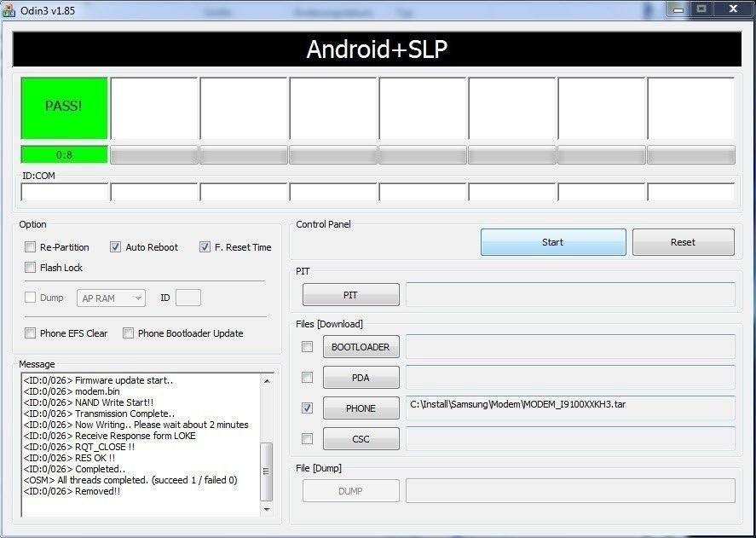The width and height of the screenshot is (756, 538).
Task: Click the "Files [Download]" group label
Action: (x=329, y=324)
